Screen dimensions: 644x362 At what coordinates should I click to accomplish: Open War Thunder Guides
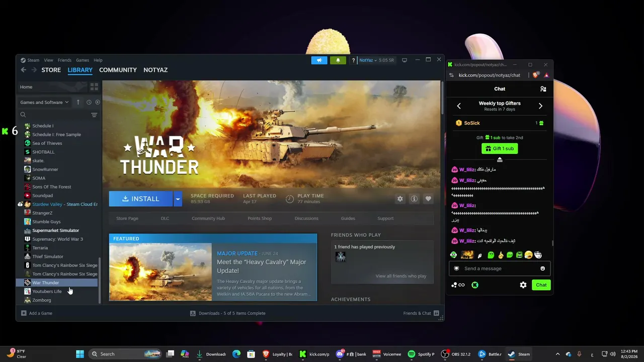pyautogui.click(x=348, y=218)
